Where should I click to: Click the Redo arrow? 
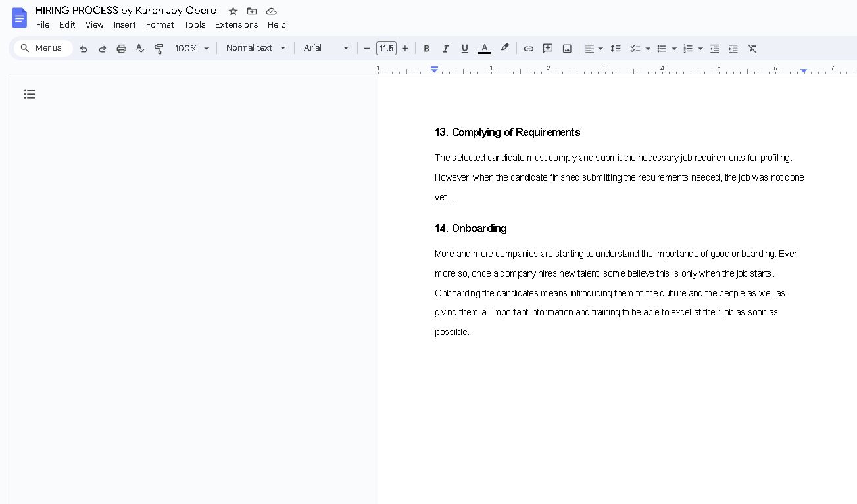[102, 49]
